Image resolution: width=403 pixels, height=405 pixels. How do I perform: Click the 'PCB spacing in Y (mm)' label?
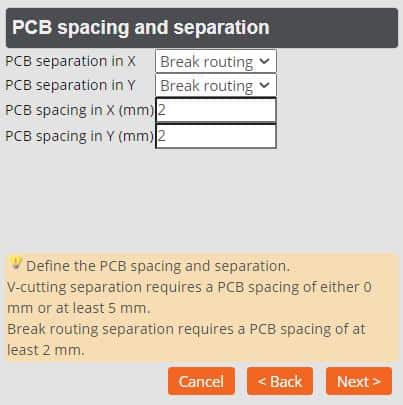79,136
